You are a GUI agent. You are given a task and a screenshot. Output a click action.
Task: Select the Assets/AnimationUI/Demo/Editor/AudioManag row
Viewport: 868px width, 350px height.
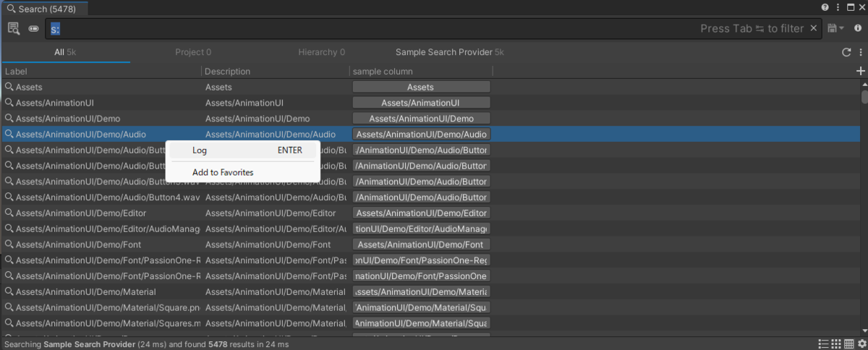pyautogui.click(x=108, y=229)
